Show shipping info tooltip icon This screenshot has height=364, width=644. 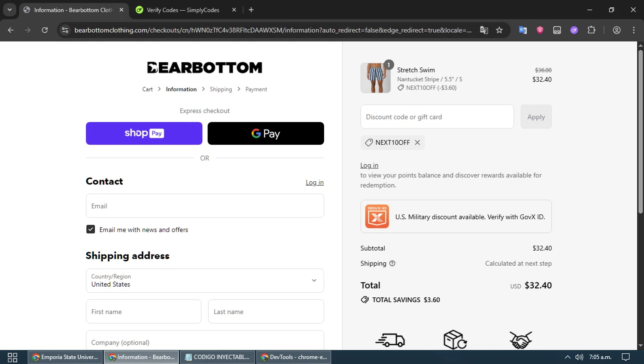(x=392, y=263)
